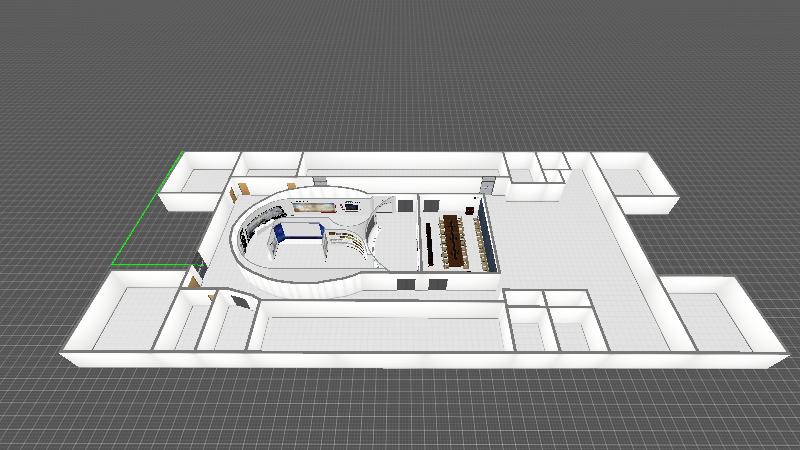The width and height of the screenshot is (800, 450).
Task: Click the grey door above the conference room
Action: pos(487,186)
